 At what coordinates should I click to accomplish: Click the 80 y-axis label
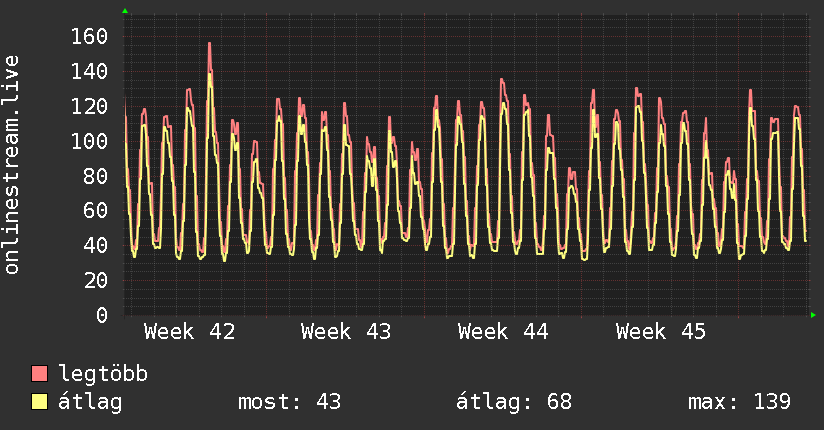click(96, 176)
